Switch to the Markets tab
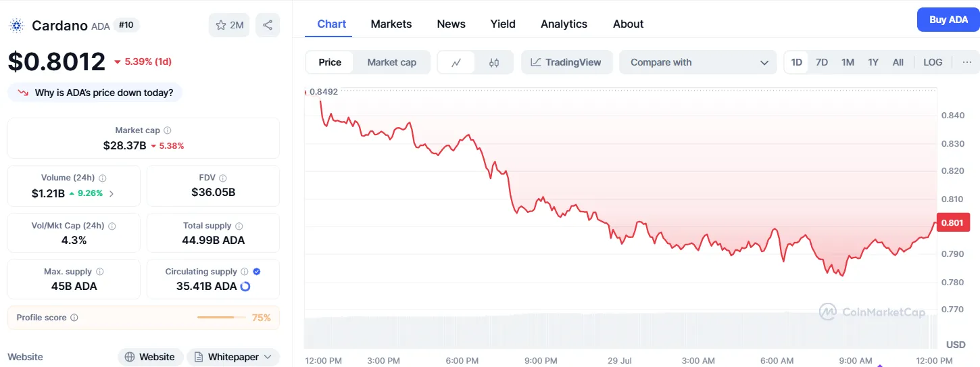 [x=391, y=24]
